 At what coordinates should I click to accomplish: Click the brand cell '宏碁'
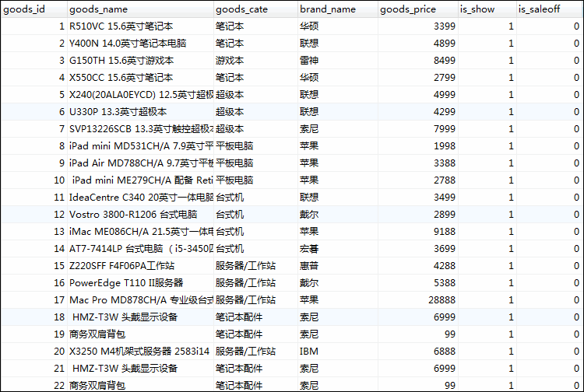pos(338,249)
